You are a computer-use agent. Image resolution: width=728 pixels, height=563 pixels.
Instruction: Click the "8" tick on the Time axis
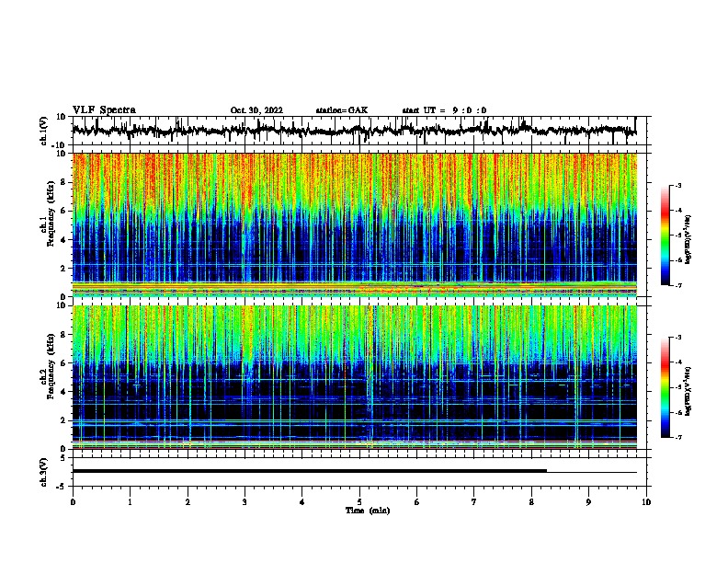tap(531, 502)
